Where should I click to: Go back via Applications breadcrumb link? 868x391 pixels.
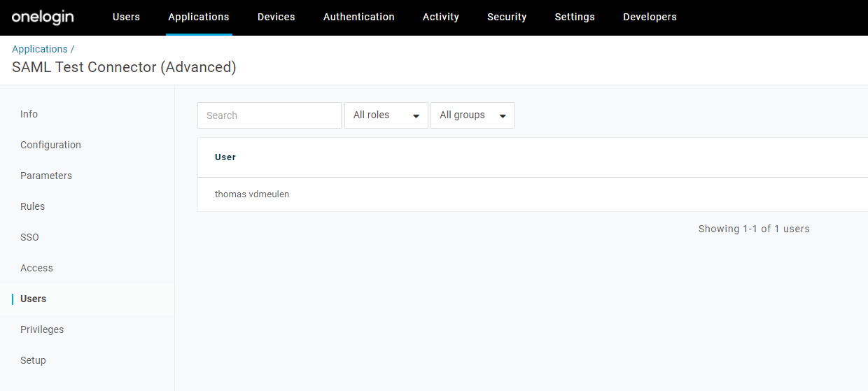point(40,49)
